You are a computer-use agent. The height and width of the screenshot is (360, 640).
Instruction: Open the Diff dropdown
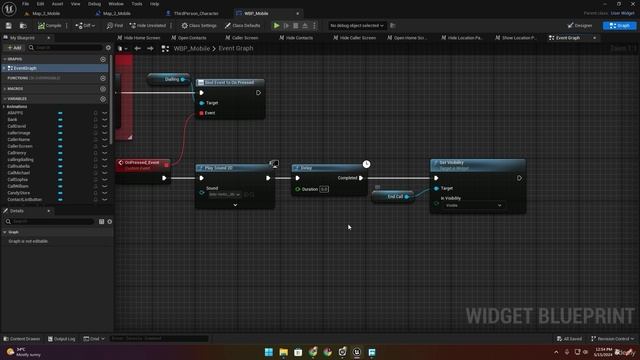pyautogui.click(x=85, y=26)
